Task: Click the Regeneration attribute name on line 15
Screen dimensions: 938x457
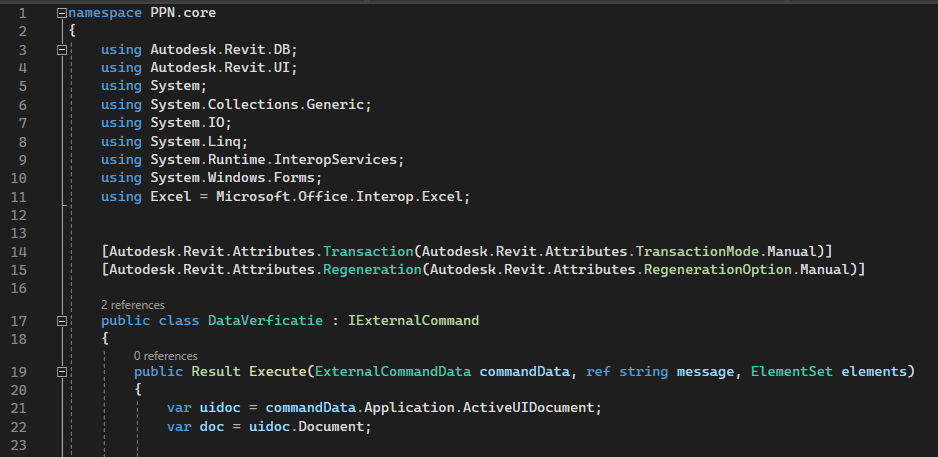Action: [372, 270]
